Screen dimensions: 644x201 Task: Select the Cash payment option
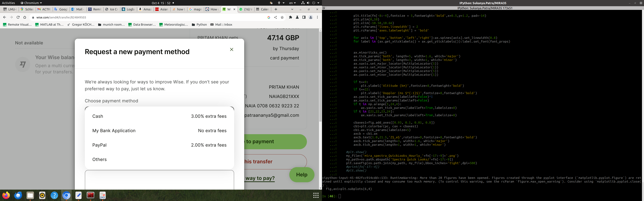(159, 116)
